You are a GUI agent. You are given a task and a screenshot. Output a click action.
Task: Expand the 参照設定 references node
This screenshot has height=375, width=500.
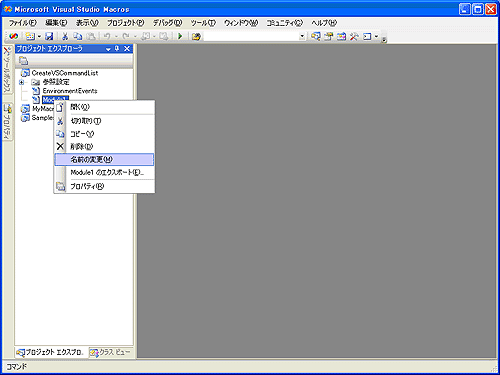pyautogui.click(x=22, y=82)
